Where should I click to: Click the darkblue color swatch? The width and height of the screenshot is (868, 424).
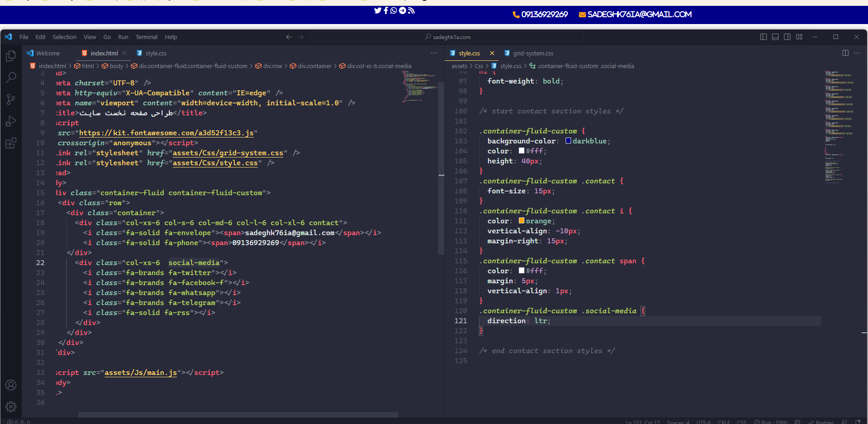568,141
